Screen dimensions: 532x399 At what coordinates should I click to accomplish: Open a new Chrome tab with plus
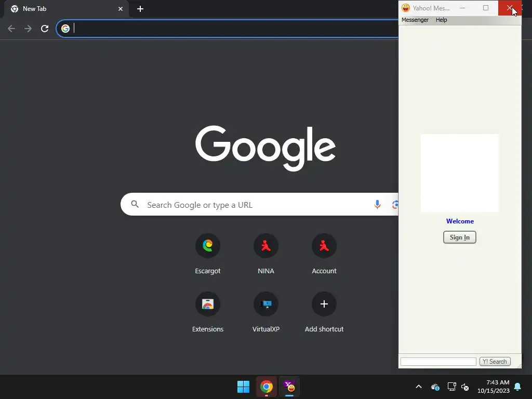pyautogui.click(x=140, y=9)
